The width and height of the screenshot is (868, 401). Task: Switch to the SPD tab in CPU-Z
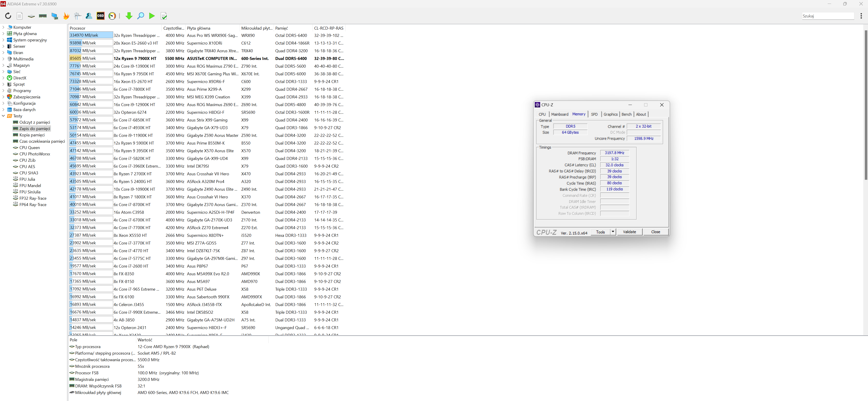click(x=594, y=114)
